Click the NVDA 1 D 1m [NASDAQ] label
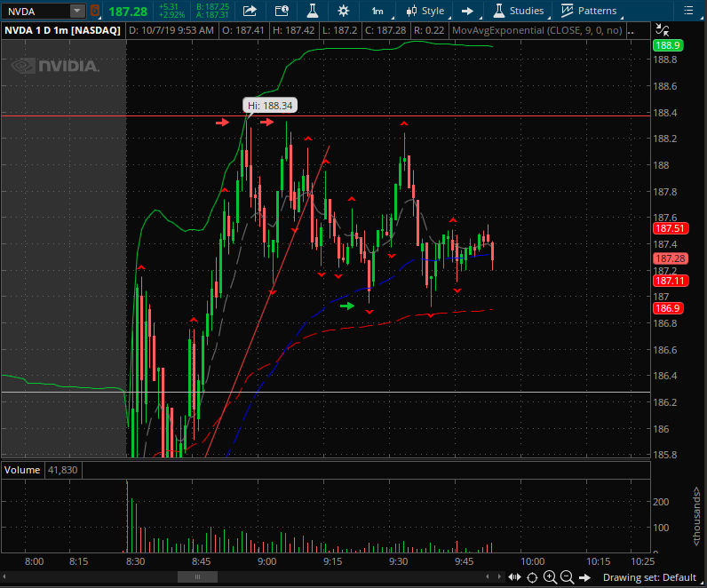 pyautogui.click(x=63, y=31)
